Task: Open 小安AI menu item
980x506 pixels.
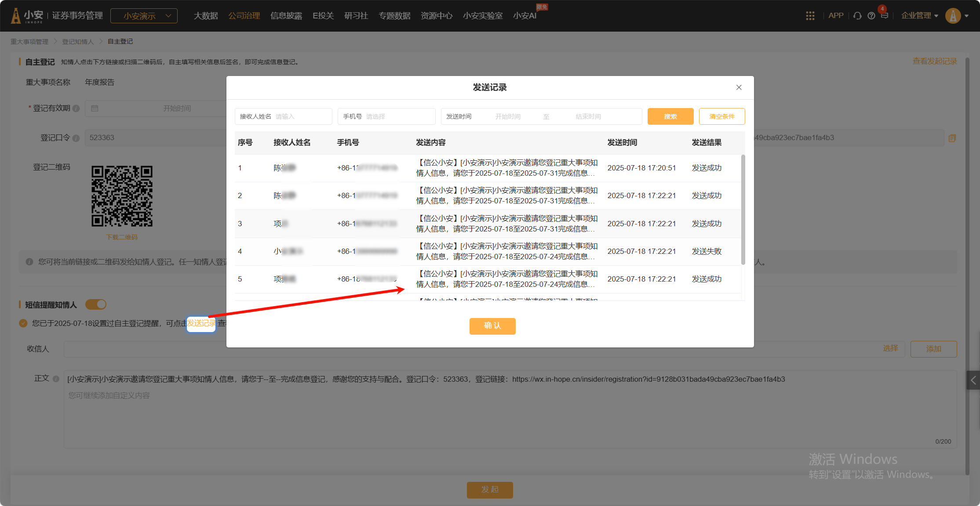Action: [525, 16]
